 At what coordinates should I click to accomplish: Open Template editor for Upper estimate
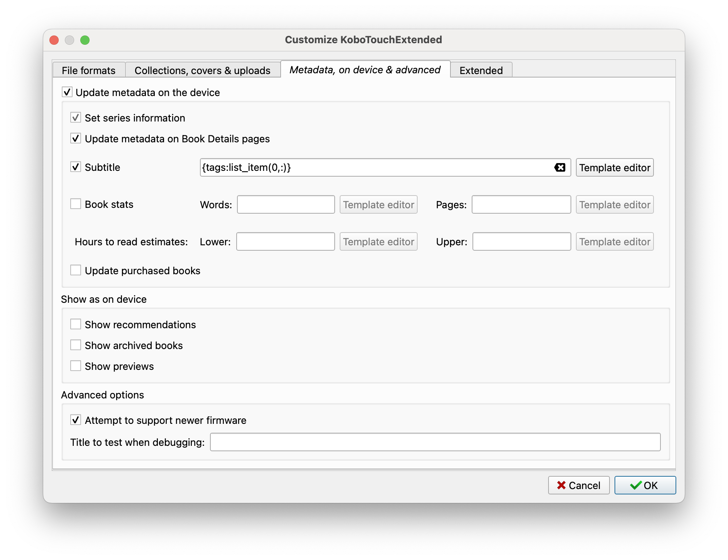click(x=615, y=241)
